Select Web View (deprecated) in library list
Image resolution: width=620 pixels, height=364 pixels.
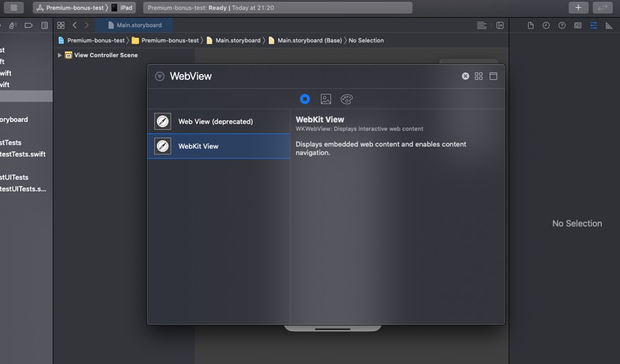pos(218,121)
